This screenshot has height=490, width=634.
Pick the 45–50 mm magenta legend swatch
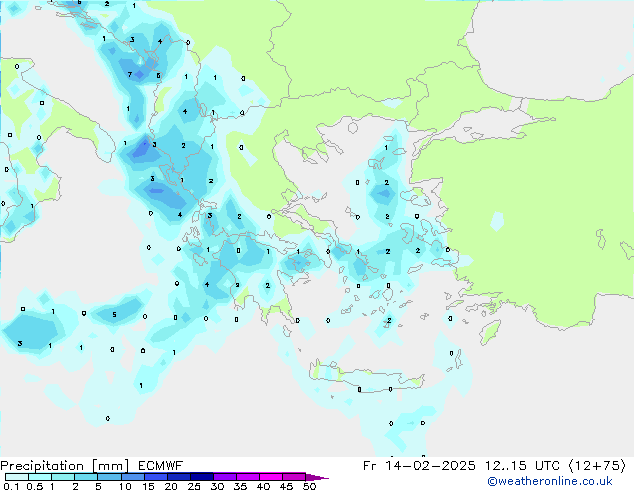pos(294,477)
